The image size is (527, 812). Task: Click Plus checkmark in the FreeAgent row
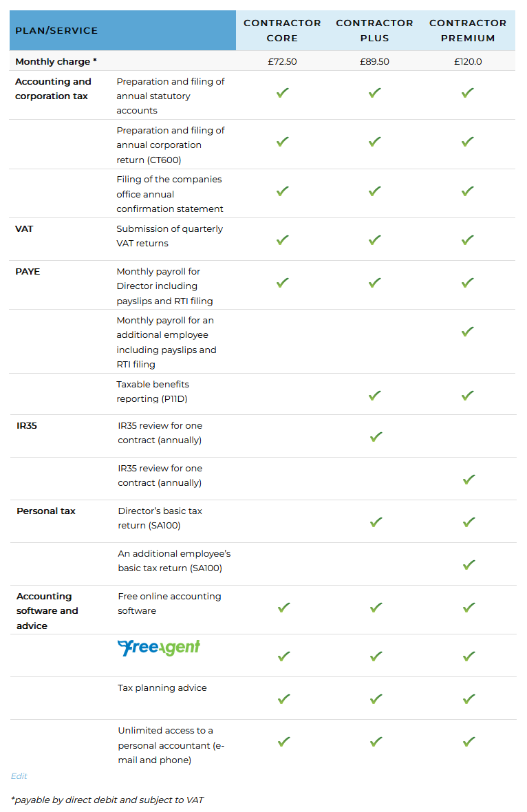[x=376, y=656]
